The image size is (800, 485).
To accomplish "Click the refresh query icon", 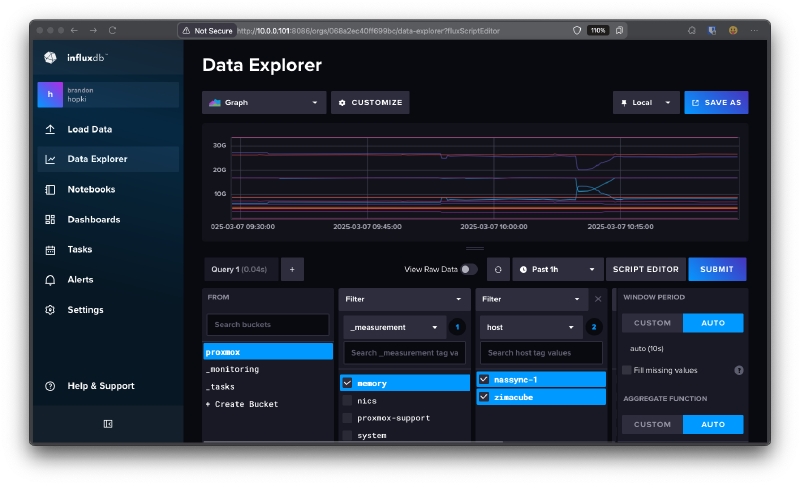I will [497, 269].
